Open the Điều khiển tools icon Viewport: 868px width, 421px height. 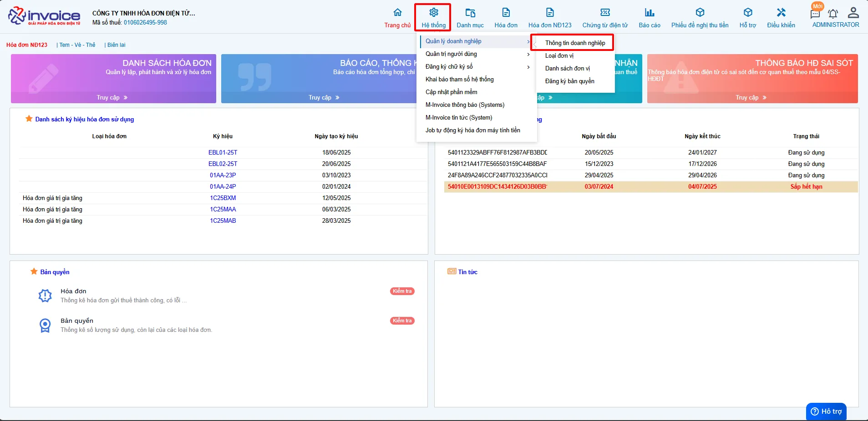click(x=781, y=13)
